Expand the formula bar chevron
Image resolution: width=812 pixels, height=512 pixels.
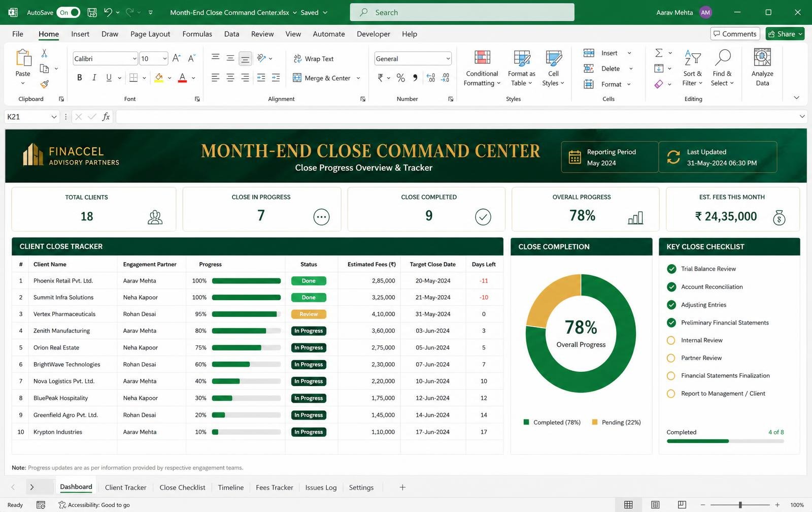802,116
